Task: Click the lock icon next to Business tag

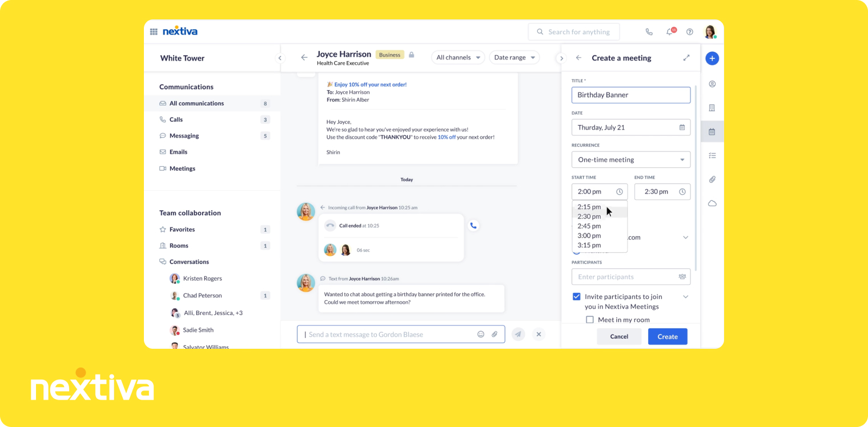Action: [x=411, y=55]
